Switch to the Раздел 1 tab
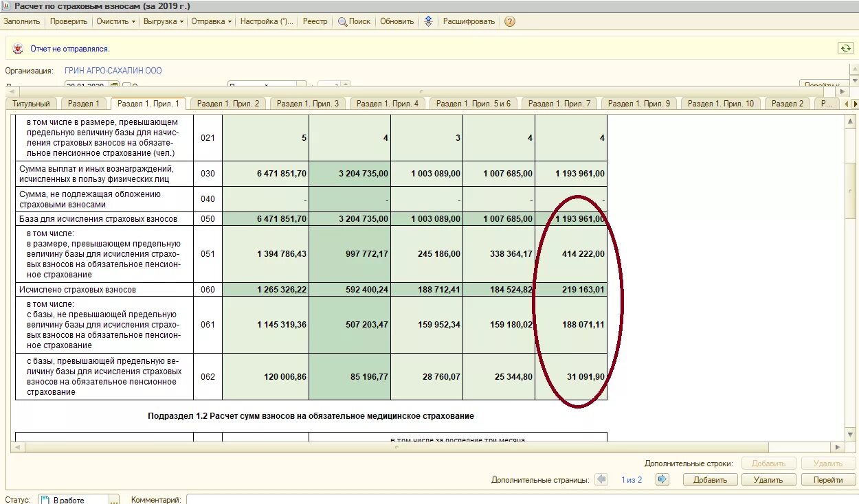The height and width of the screenshot is (504, 859). pos(84,104)
